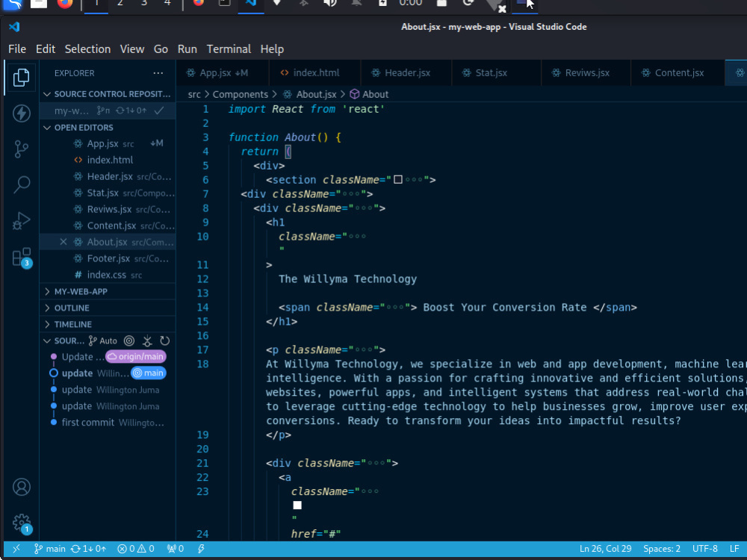Open the File menu
The height and width of the screenshot is (560, 747).
(x=17, y=49)
